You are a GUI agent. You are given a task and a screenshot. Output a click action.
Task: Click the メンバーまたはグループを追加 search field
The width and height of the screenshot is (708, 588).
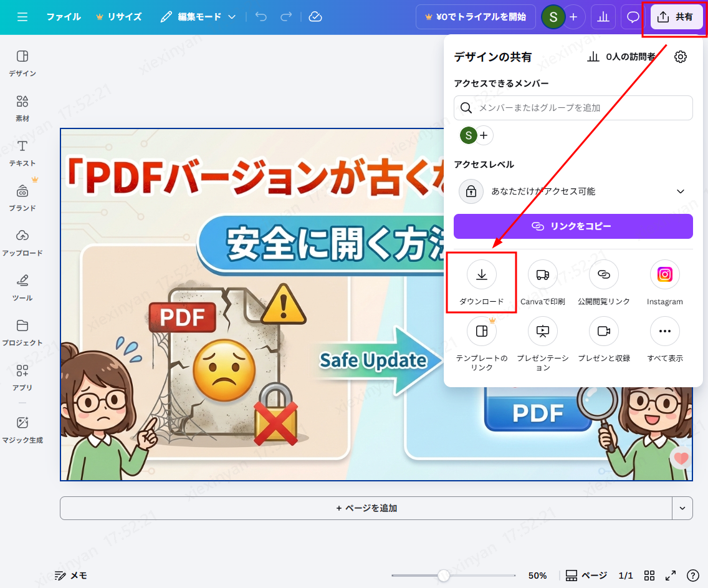pos(573,107)
